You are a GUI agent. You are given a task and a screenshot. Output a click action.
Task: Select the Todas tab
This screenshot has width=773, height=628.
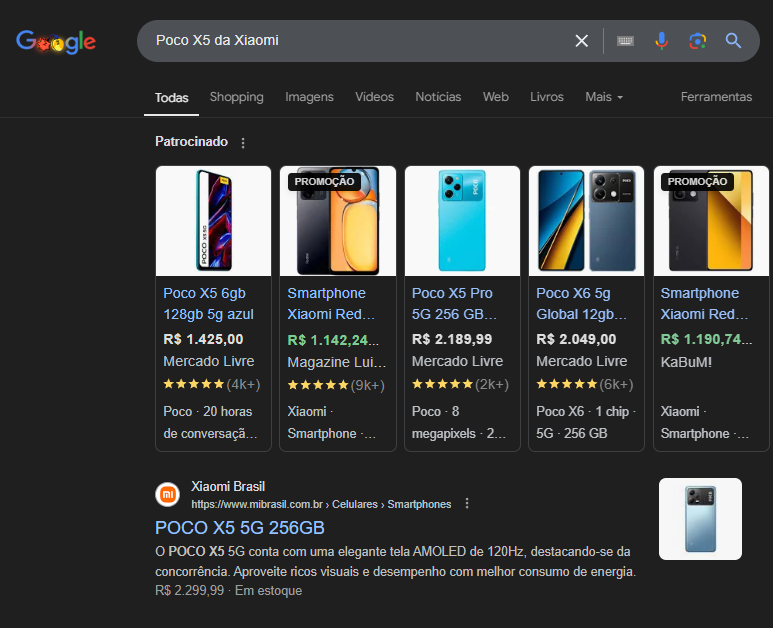click(172, 98)
